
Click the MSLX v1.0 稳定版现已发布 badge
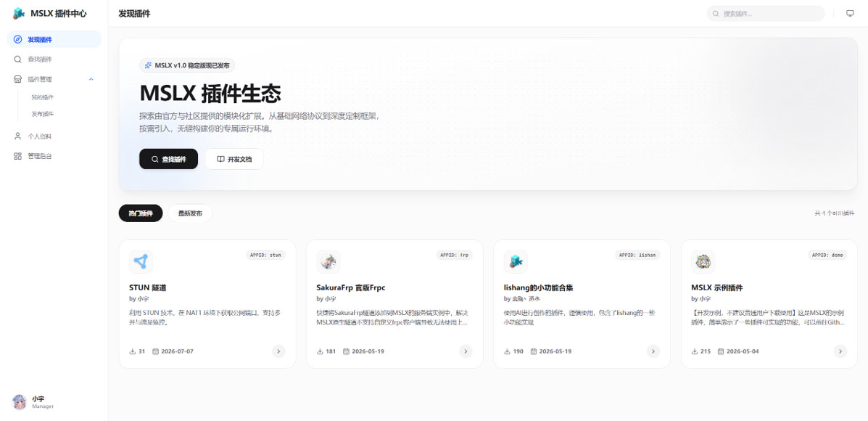(x=187, y=65)
